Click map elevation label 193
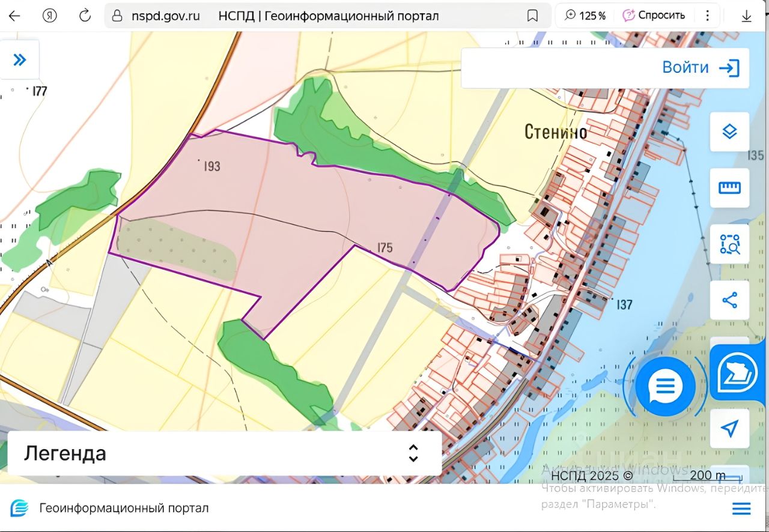This screenshot has height=532, width=769. point(212,166)
